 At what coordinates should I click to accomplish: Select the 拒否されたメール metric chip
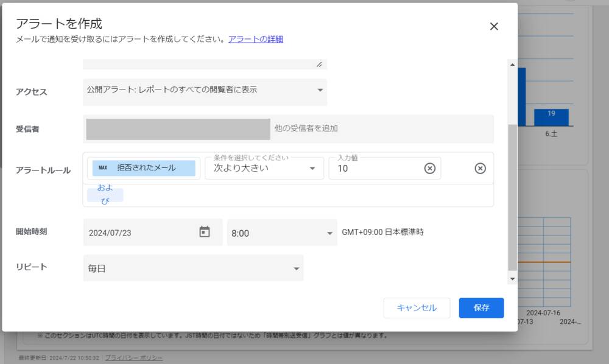point(144,168)
